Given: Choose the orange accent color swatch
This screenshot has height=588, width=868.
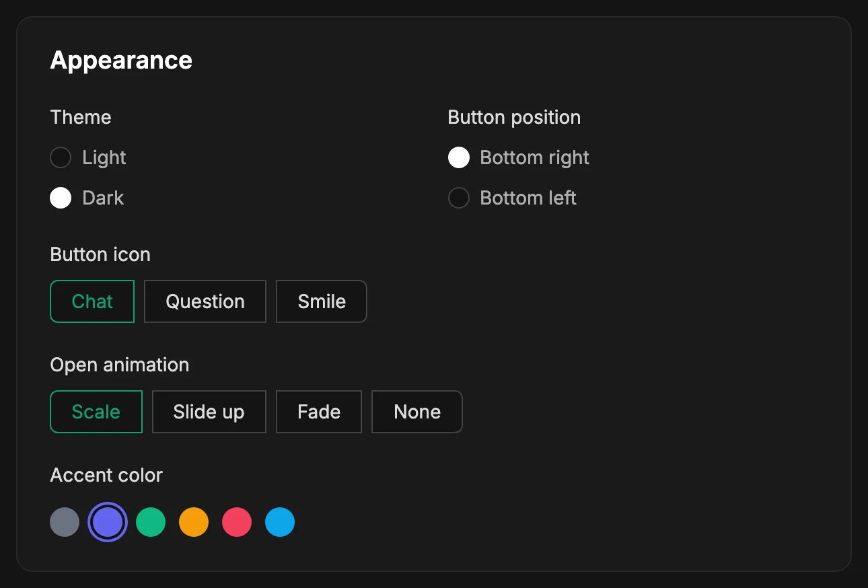Looking at the screenshot, I should point(194,522).
